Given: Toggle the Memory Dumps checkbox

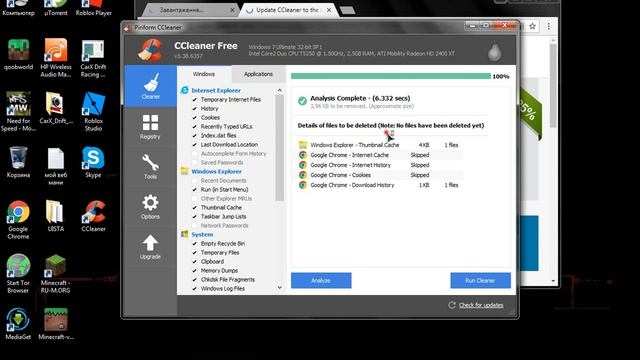Looking at the screenshot, I should (194, 271).
